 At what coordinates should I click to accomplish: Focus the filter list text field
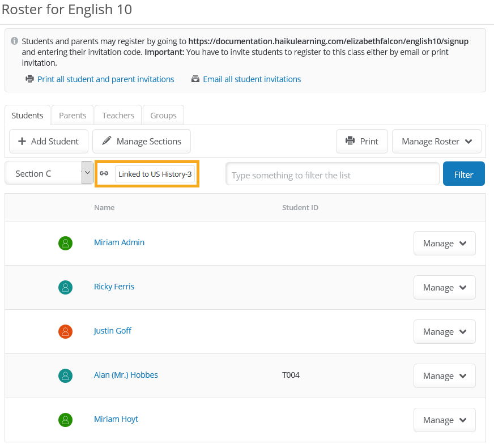coord(333,174)
